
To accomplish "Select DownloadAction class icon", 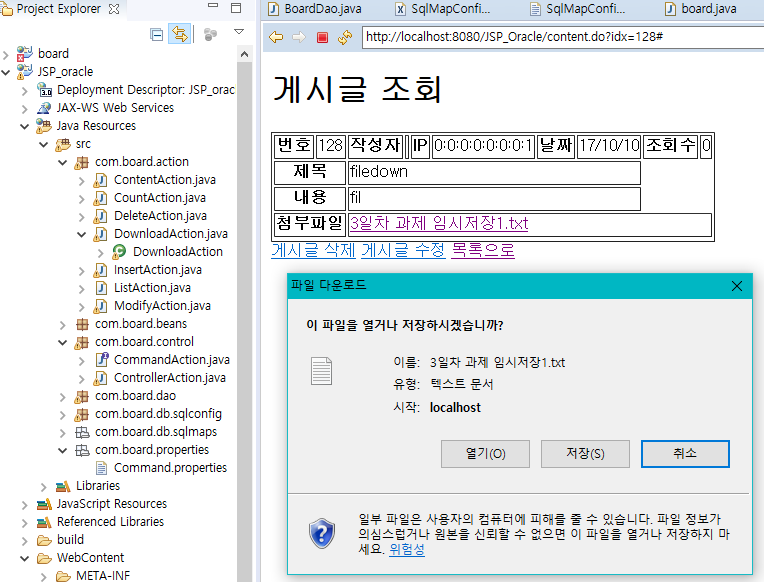I will (119, 252).
